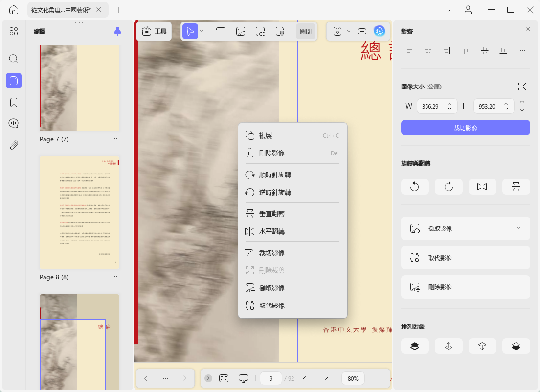This screenshot has width=540, height=392.
Task: Align objects to left edge icon
Action: click(409, 51)
